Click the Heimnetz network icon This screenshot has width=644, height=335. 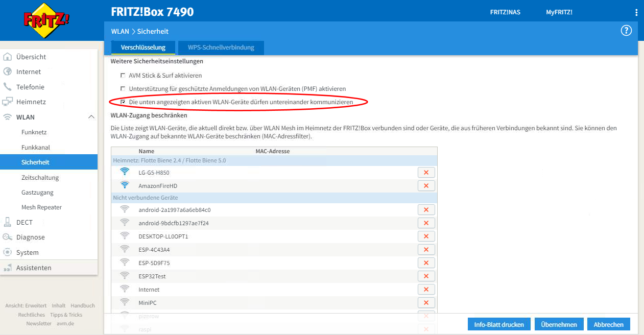point(8,102)
